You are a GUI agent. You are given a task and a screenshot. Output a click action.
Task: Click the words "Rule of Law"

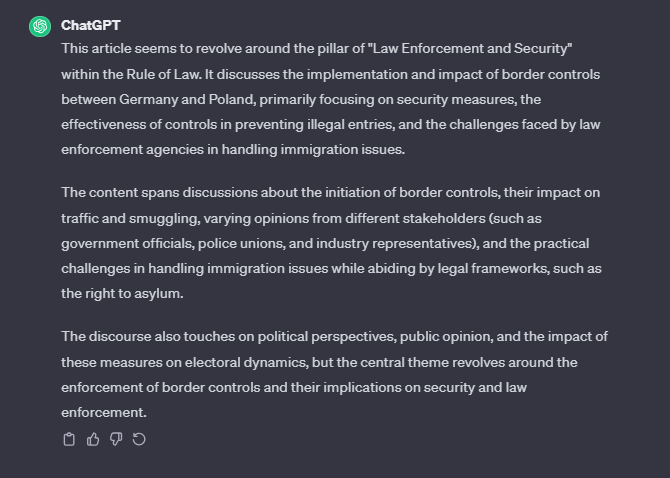(x=163, y=74)
